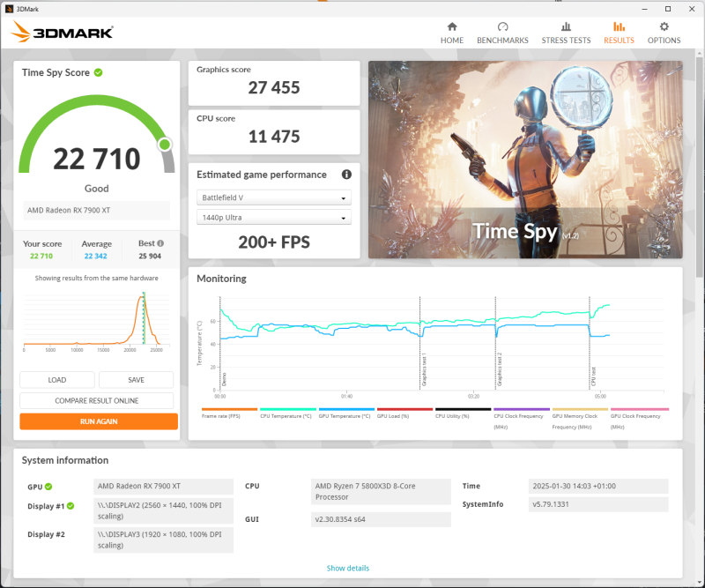Click the Best score 25 904
The image size is (705, 588).
[x=150, y=256]
